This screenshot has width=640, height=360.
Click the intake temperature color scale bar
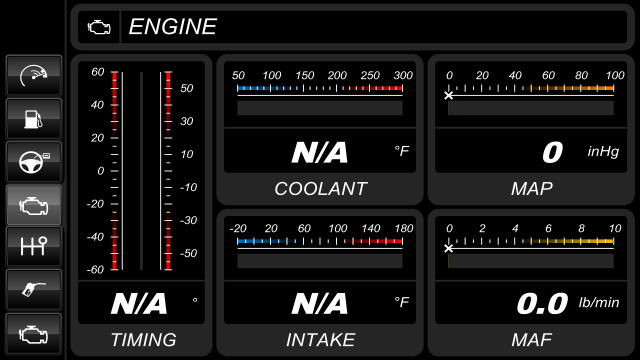[320, 241]
